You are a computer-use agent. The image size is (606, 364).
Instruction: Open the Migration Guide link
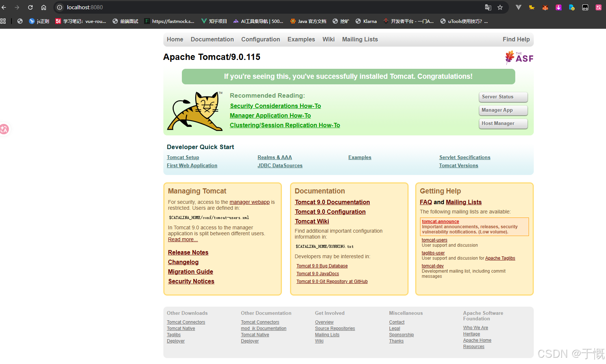(x=190, y=272)
